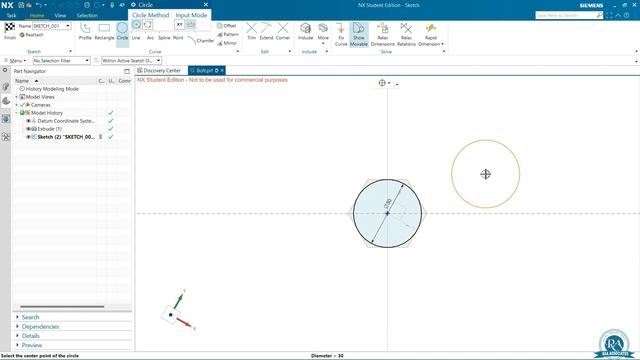Open the View ribbon tab
Image resolution: width=640 pixels, height=360 pixels.
60,16
